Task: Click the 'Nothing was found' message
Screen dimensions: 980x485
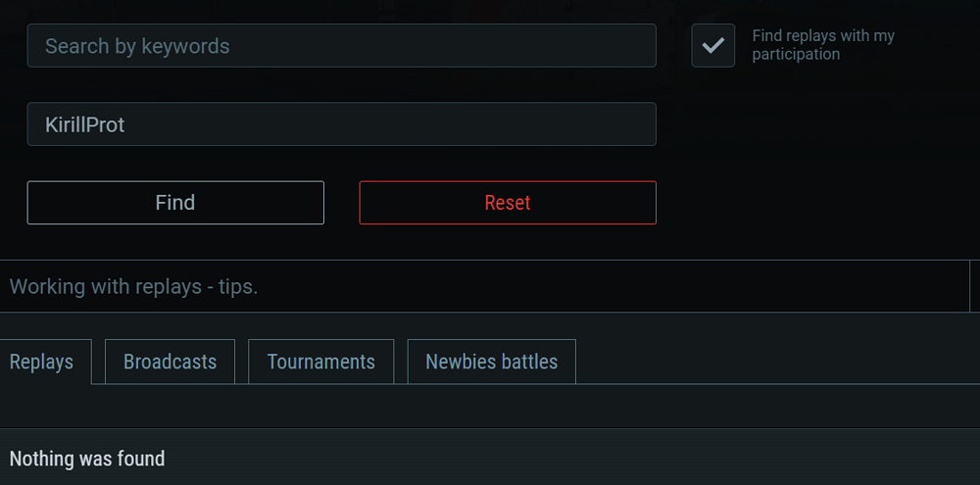Action: (x=87, y=459)
